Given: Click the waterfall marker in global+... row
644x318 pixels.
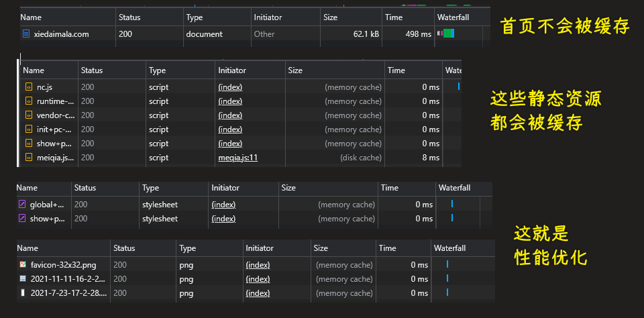Looking at the screenshot, I should pos(452,204).
